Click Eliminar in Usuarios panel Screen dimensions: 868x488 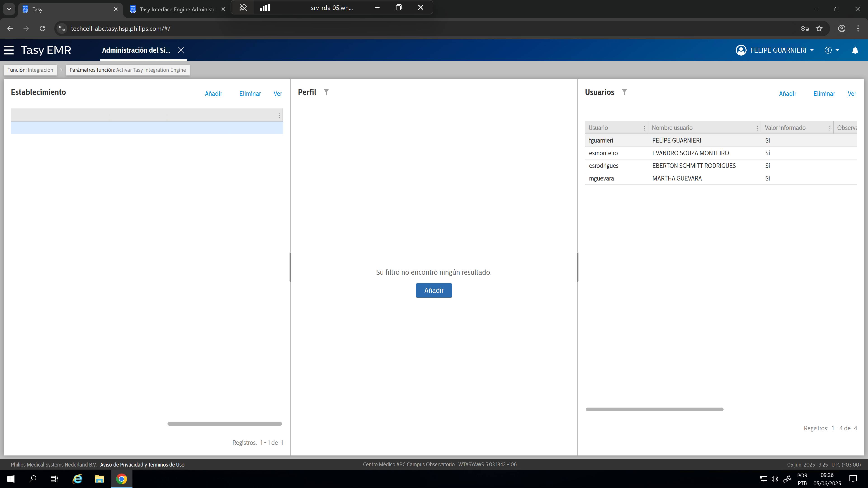(824, 94)
